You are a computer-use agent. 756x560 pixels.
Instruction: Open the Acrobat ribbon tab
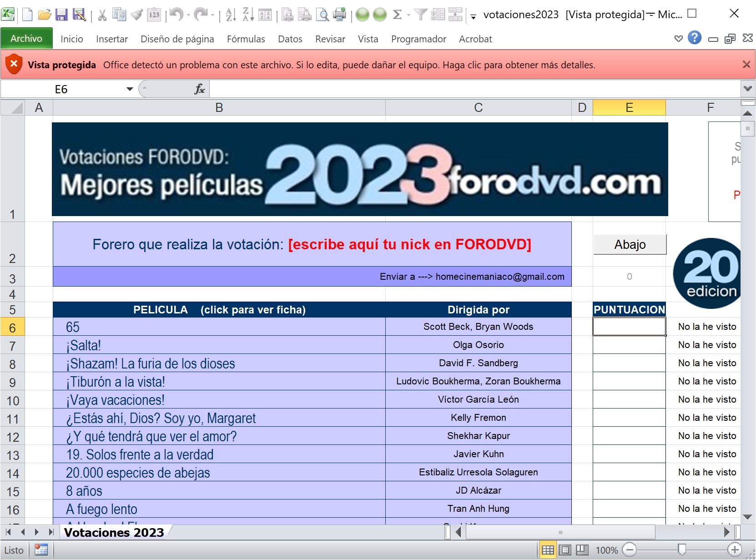(x=475, y=39)
